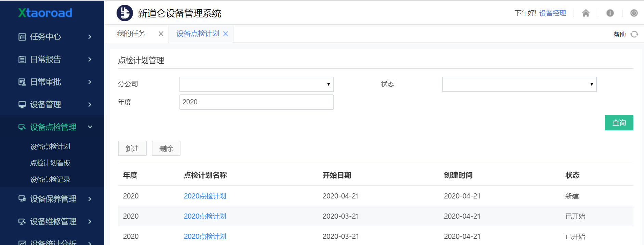This screenshot has width=644, height=245.
Task: Open the 状态 filter dropdown
Action: pyautogui.click(x=519, y=84)
